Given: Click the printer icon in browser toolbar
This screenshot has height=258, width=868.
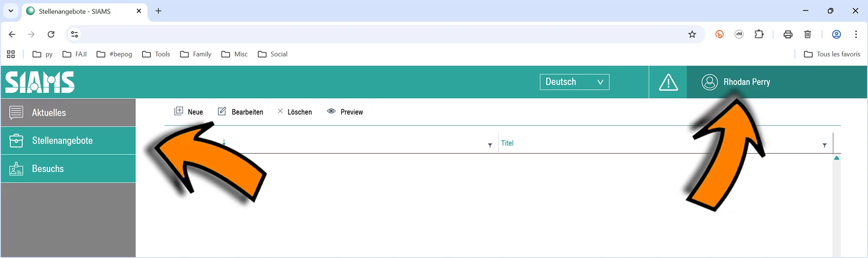Looking at the screenshot, I should tap(788, 34).
